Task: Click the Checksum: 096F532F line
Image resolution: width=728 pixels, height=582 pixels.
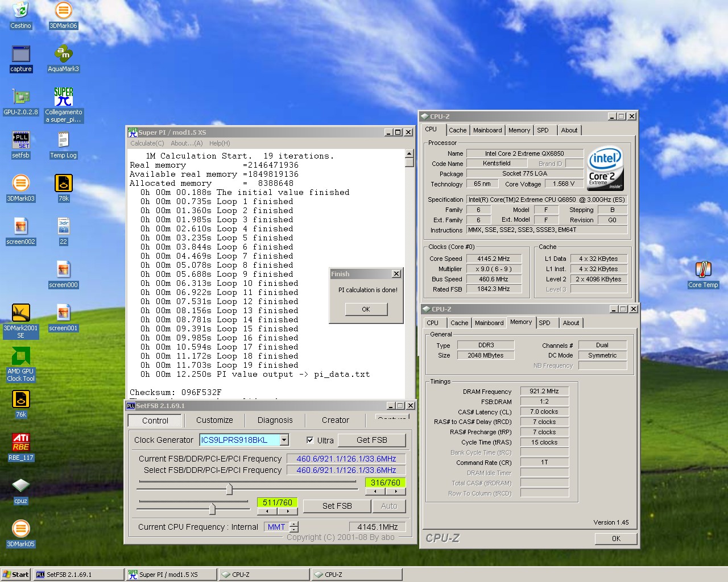Action: click(x=175, y=392)
